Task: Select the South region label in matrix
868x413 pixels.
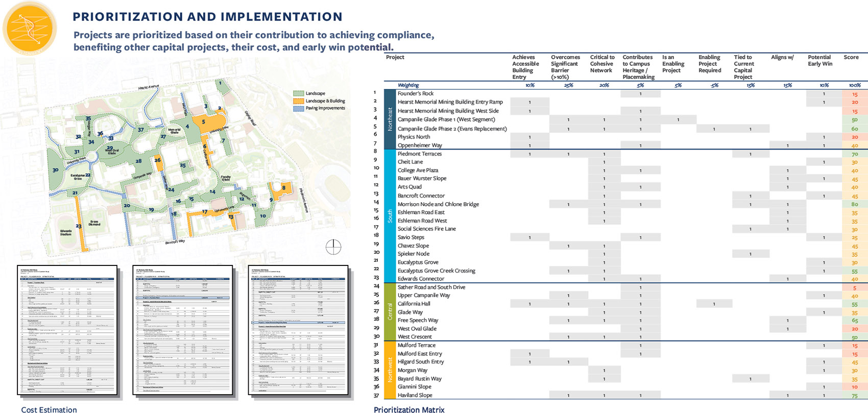Action: [390, 216]
